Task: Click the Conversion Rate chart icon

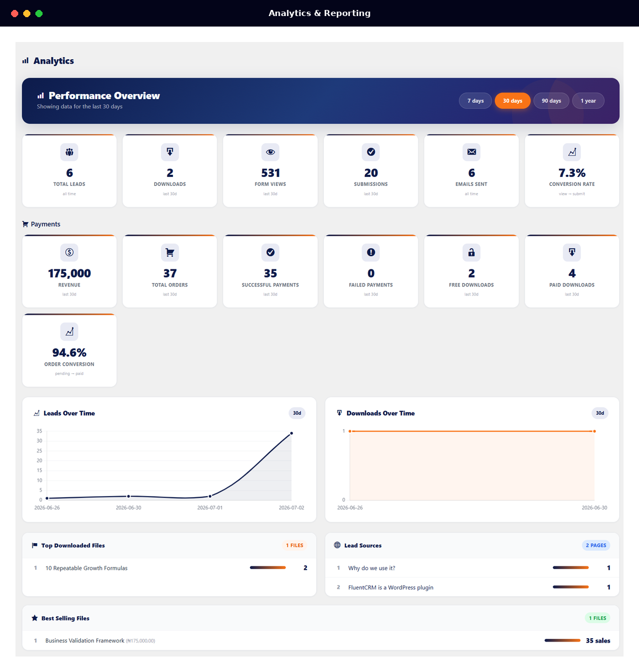Action: (572, 152)
